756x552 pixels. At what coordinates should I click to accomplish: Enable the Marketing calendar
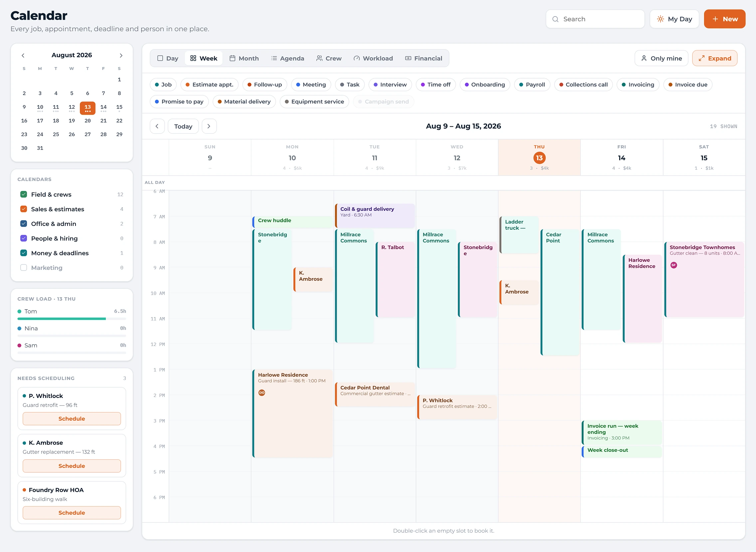24,268
